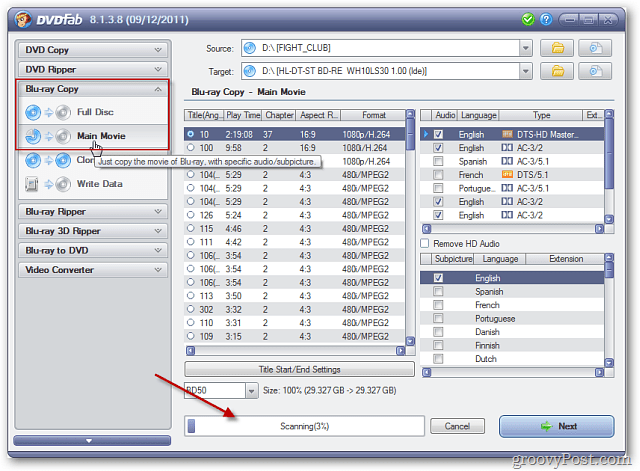Open the Target drive dropdown
The image size is (640, 471).
526,71
